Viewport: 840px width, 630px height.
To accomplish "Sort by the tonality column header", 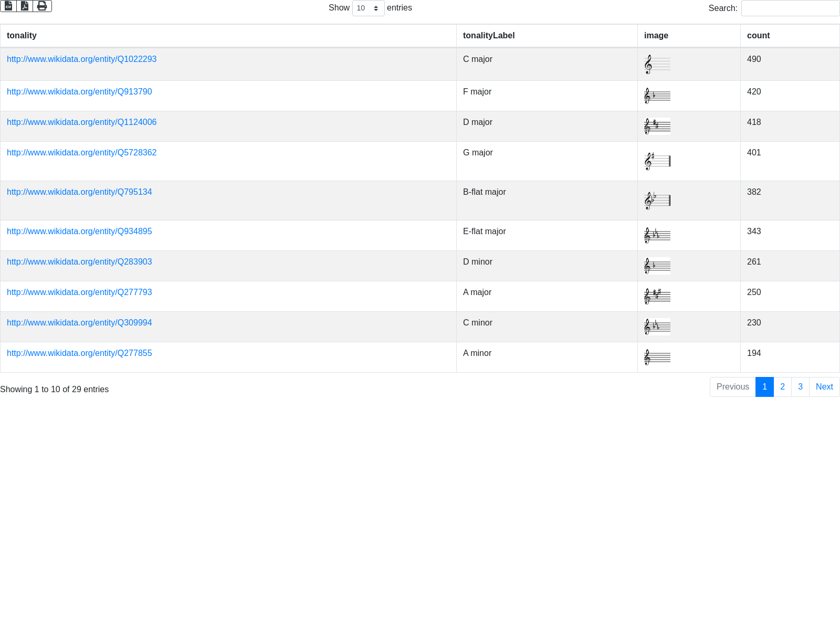I will pos(22,36).
